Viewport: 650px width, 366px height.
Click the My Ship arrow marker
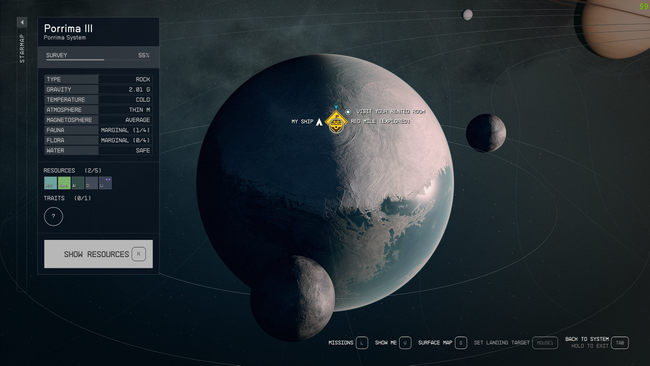(319, 122)
